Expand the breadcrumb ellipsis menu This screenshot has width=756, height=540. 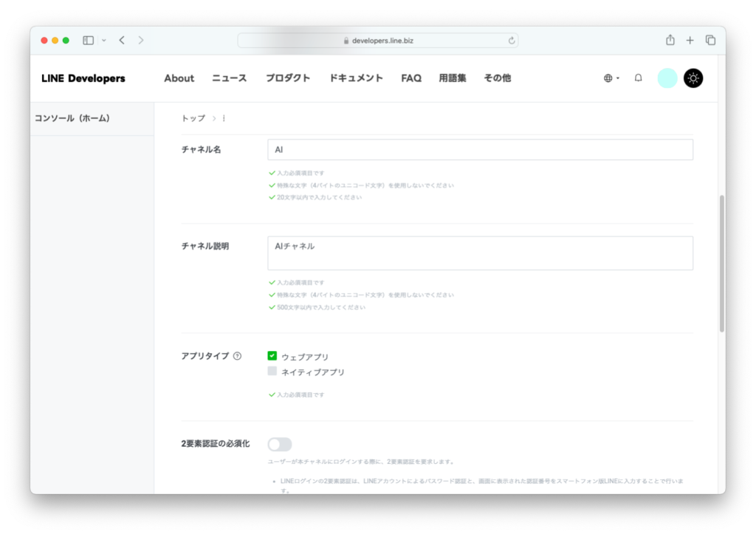[x=224, y=118]
